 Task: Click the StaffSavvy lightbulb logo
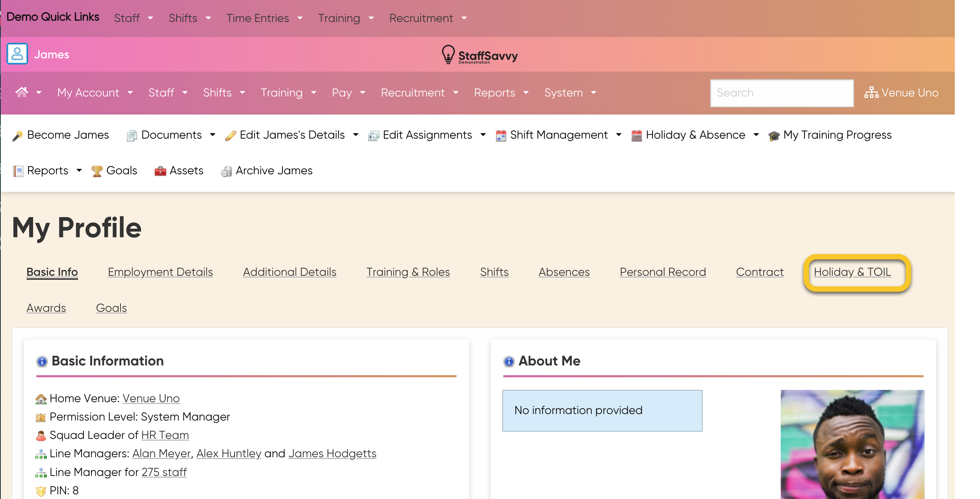(448, 54)
